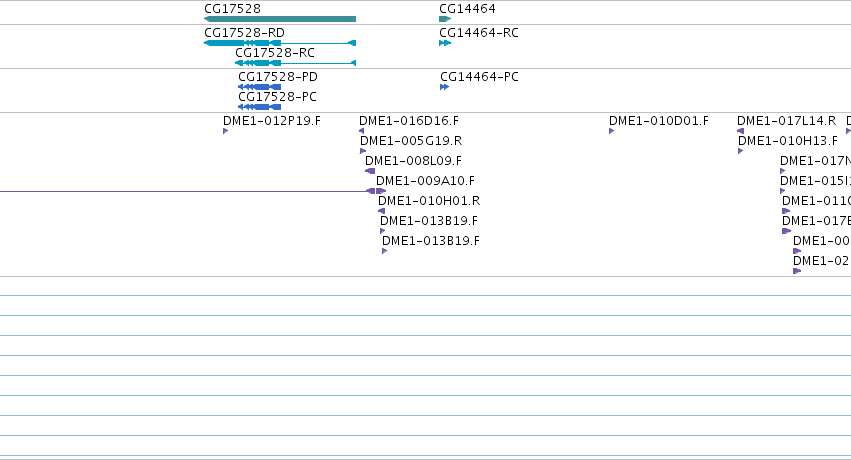Select the purple arrow under DME1-012P19.F
Screen dimensions: 851x460
[x=226, y=131]
